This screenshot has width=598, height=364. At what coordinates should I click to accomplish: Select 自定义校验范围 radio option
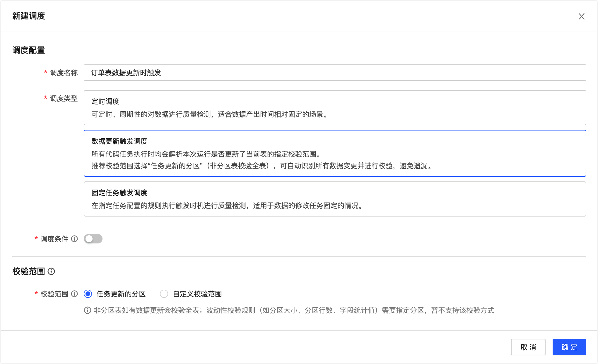coord(164,294)
